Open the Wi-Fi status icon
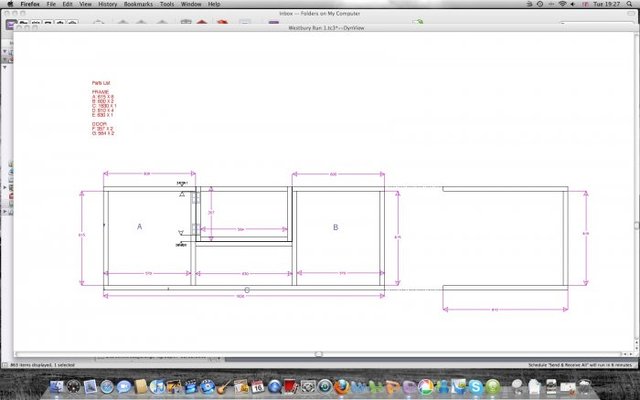Screen dimensions: 640x400 (562, 4)
